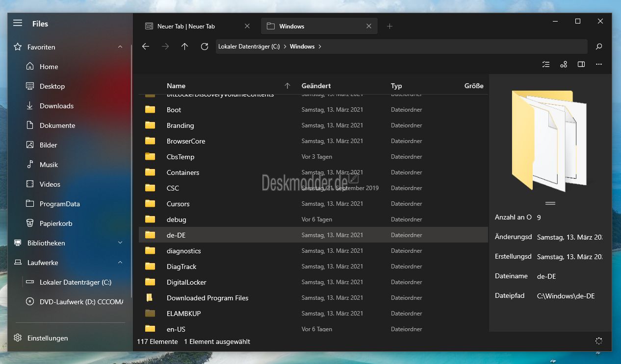The width and height of the screenshot is (621, 364).
Task: Open Papierkorb in the sidebar
Action: 56,223
